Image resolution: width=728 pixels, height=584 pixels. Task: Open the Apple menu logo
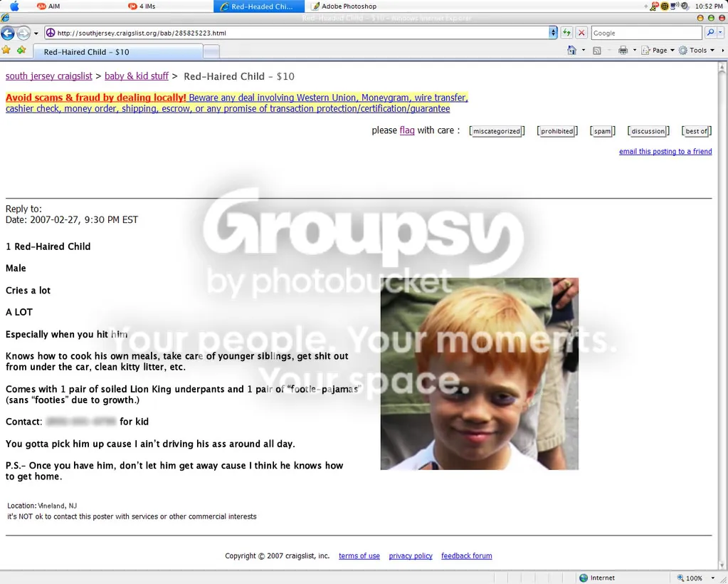(x=14, y=6)
